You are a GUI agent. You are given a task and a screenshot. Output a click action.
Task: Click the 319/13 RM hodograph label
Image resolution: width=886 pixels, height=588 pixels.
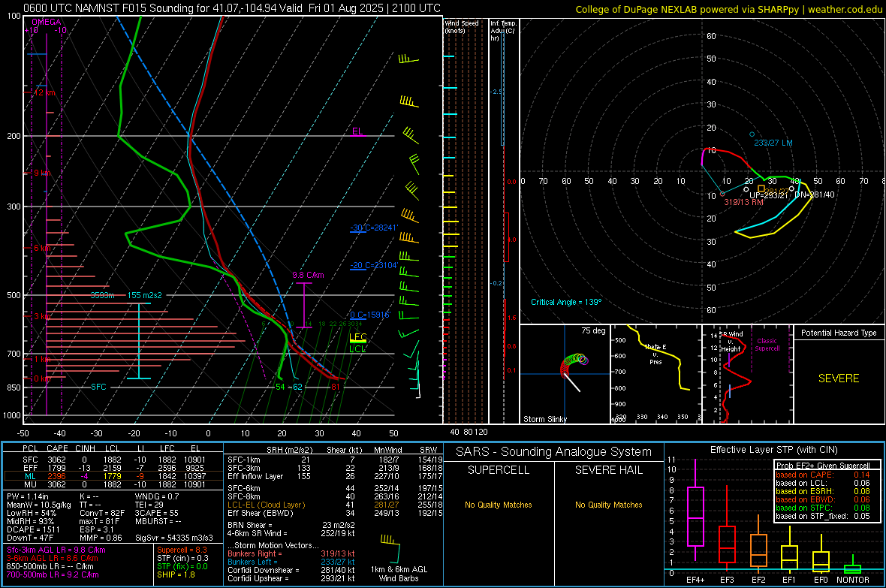coord(743,202)
